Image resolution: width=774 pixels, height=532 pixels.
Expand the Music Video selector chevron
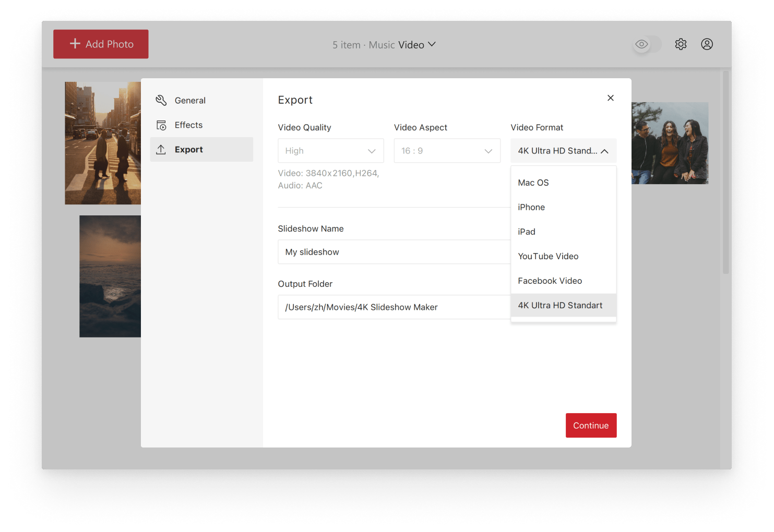[x=431, y=44]
